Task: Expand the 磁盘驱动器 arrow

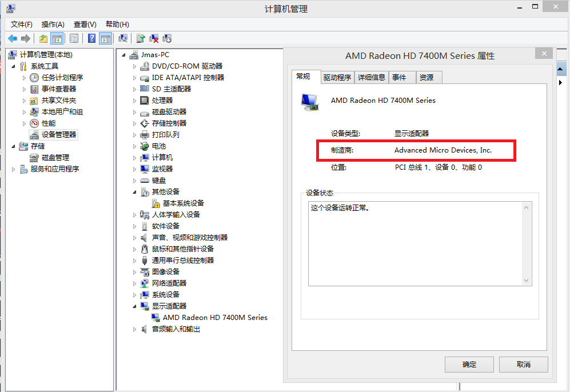Action: coord(134,112)
